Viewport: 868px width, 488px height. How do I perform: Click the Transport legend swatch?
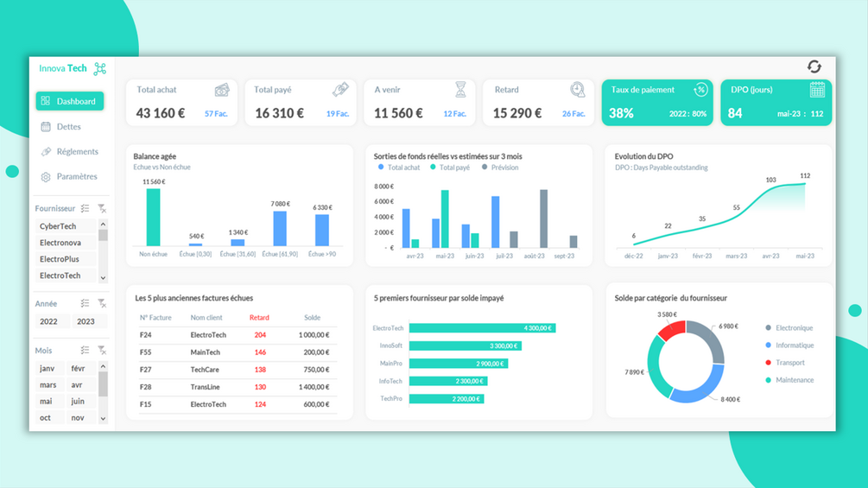click(768, 363)
